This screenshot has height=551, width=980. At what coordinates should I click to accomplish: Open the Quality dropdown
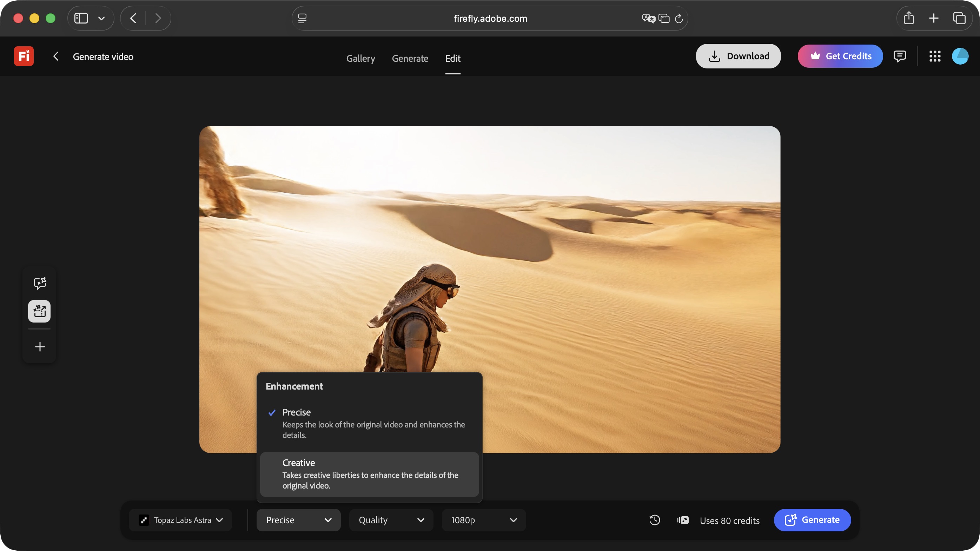pos(391,520)
